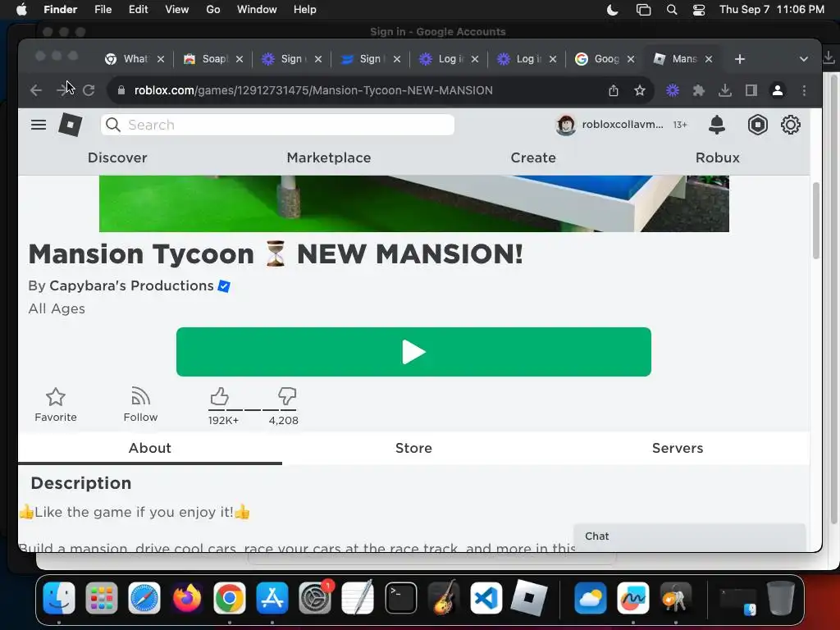Expand the Chat panel
The image size is (840, 630).
tap(689, 536)
